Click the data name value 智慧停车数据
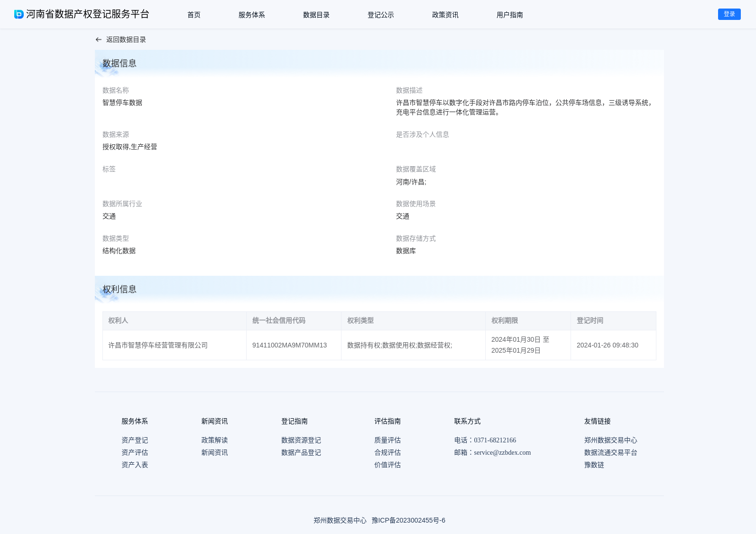The width and height of the screenshot is (756, 534). point(122,103)
